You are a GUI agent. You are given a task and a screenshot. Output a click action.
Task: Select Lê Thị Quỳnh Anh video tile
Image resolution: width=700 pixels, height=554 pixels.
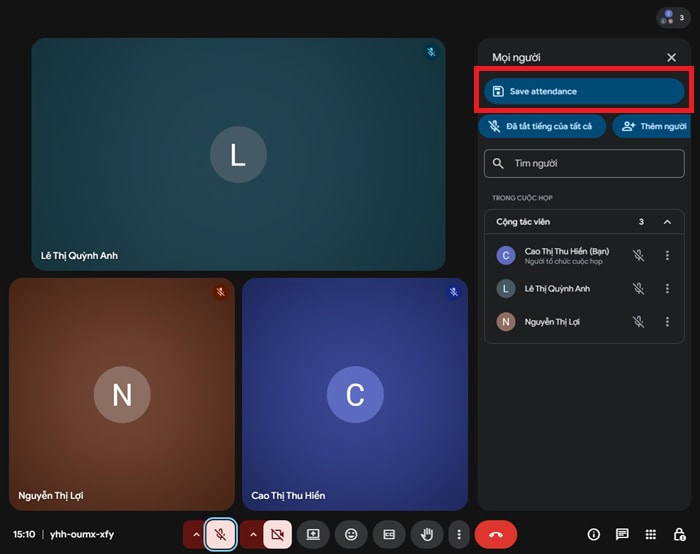(x=238, y=154)
